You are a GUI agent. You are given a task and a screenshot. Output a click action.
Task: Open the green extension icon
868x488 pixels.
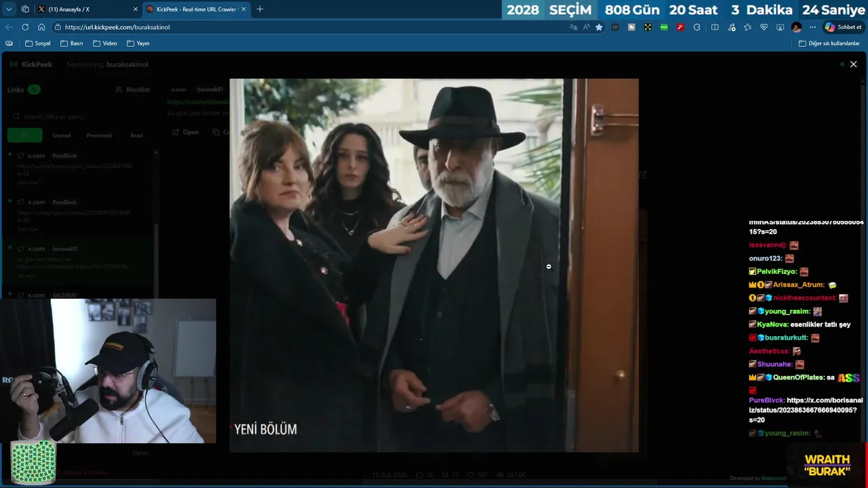coord(664,27)
